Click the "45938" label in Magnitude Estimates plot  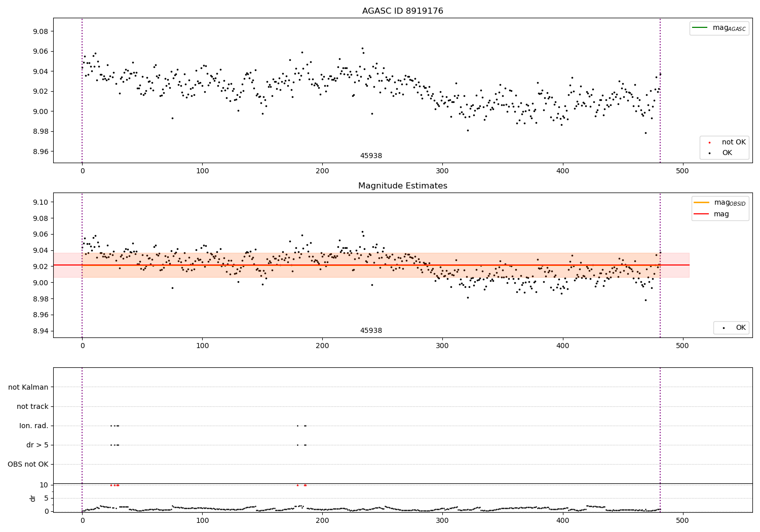click(371, 331)
